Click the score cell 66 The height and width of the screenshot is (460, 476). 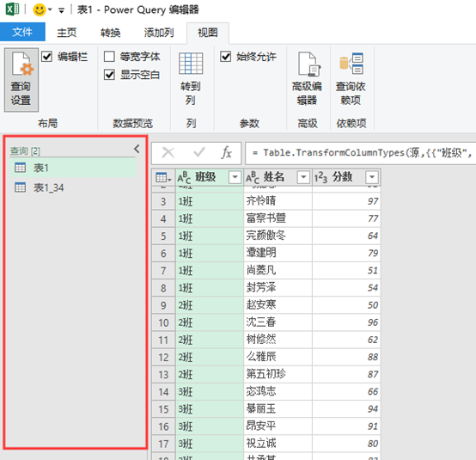(x=346, y=391)
